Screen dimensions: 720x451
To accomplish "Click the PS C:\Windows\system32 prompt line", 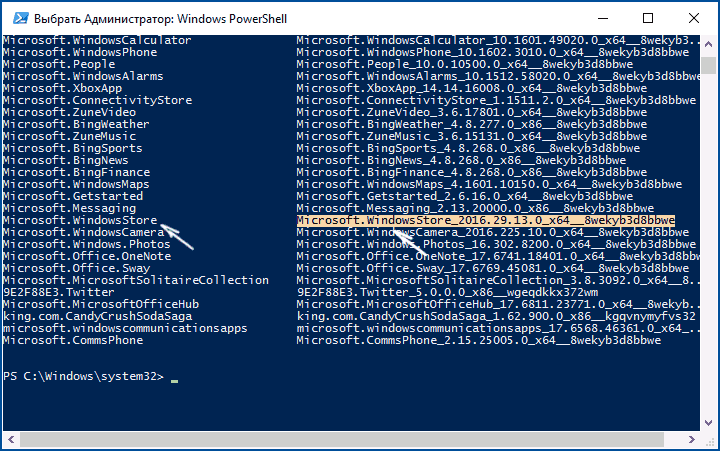I will pyautogui.click(x=83, y=376).
